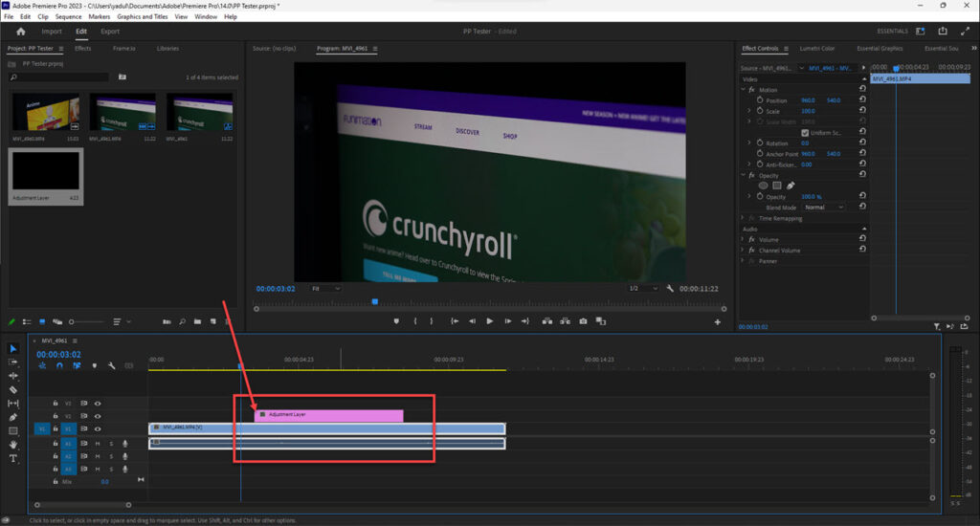This screenshot has height=526, width=980.
Task: Toggle V2 track output eye
Action: coord(98,416)
